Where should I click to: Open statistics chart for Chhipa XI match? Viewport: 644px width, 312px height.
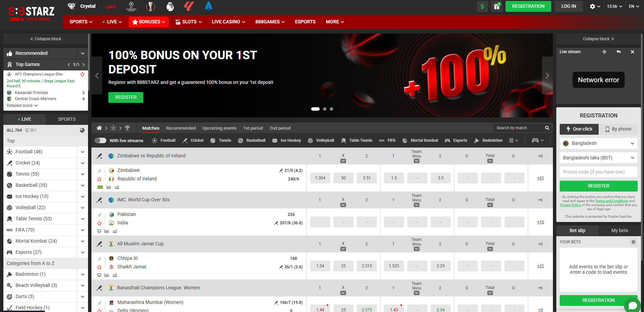coord(107,275)
